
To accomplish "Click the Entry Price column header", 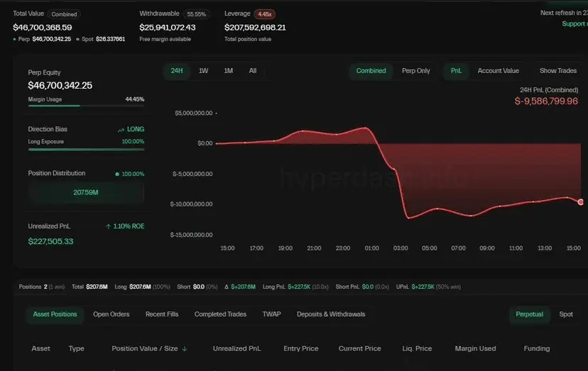I will coord(301,348).
